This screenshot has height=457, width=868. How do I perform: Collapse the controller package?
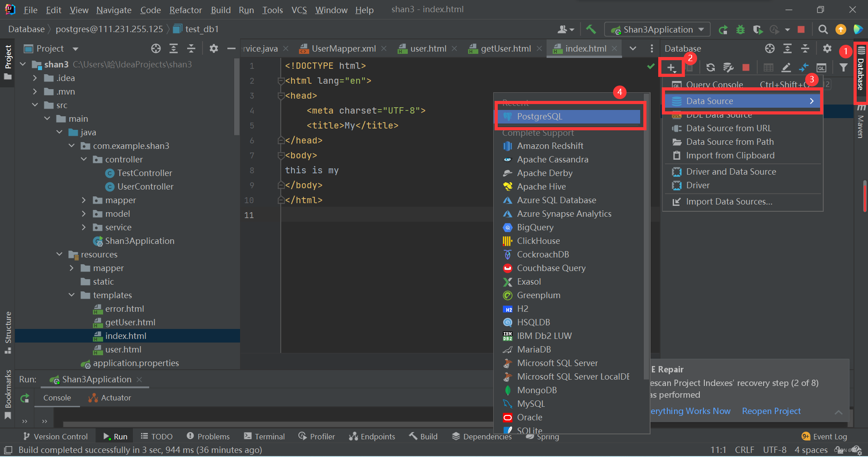coord(84,159)
